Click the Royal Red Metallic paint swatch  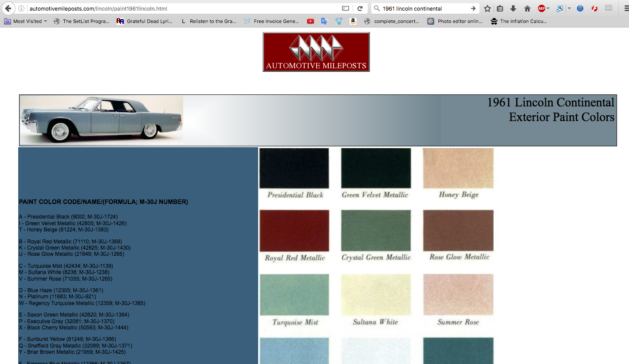coord(294,231)
